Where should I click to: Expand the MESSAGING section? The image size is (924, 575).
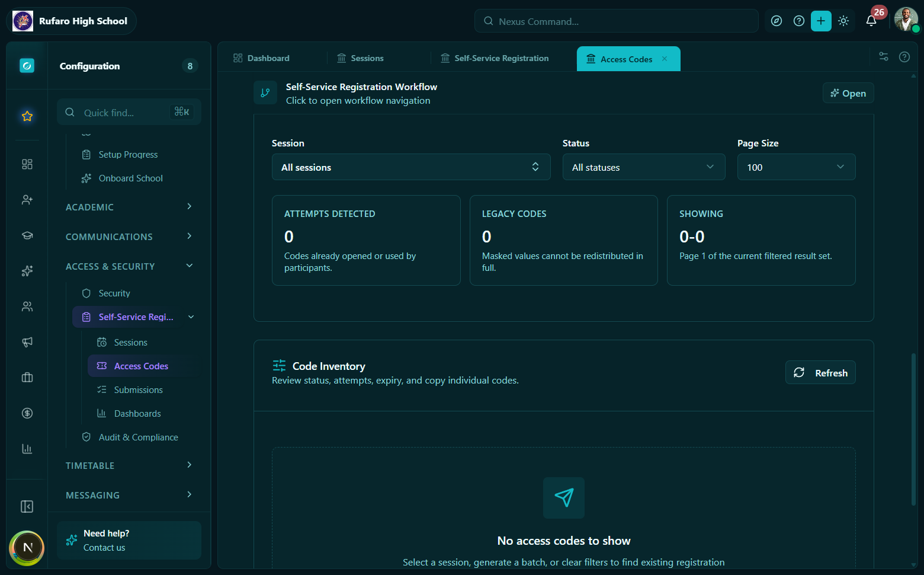pos(129,495)
